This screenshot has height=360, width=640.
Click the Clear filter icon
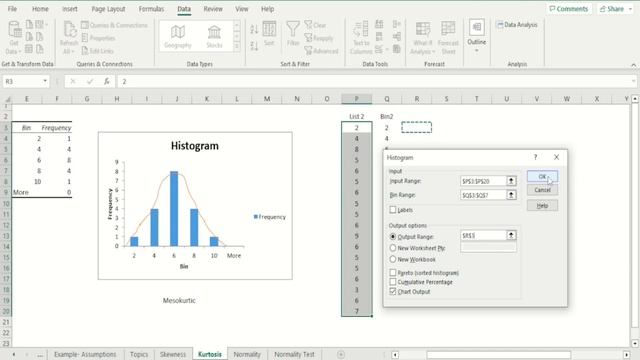315,25
